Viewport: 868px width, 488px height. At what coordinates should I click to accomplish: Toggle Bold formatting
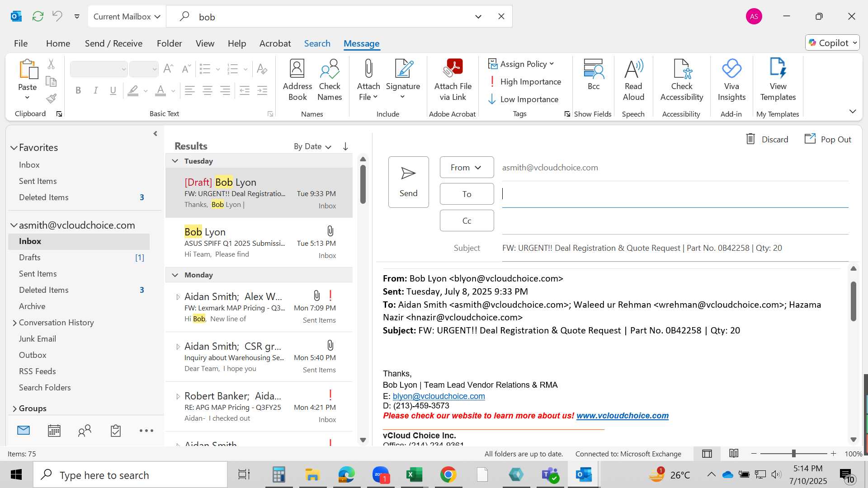pos(78,90)
